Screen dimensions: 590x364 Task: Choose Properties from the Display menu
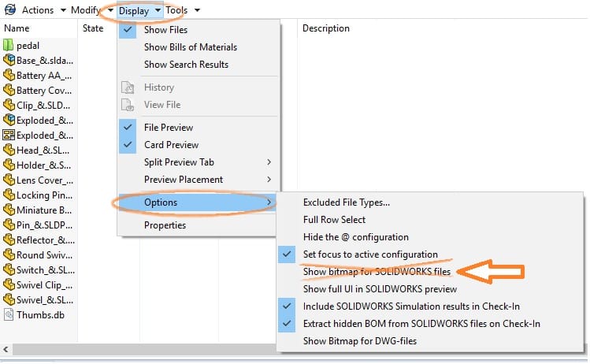coord(165,225)
